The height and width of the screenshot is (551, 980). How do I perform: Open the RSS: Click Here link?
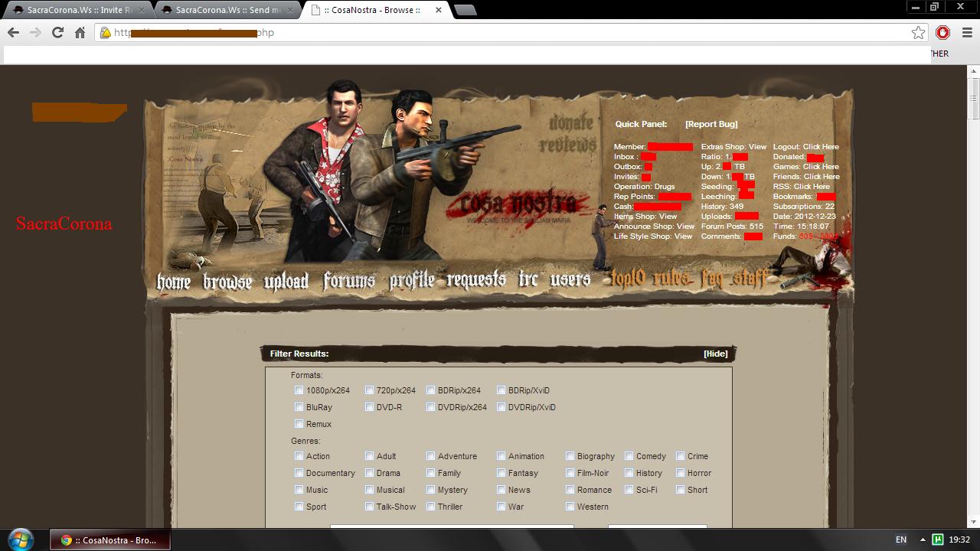(802, 187)
